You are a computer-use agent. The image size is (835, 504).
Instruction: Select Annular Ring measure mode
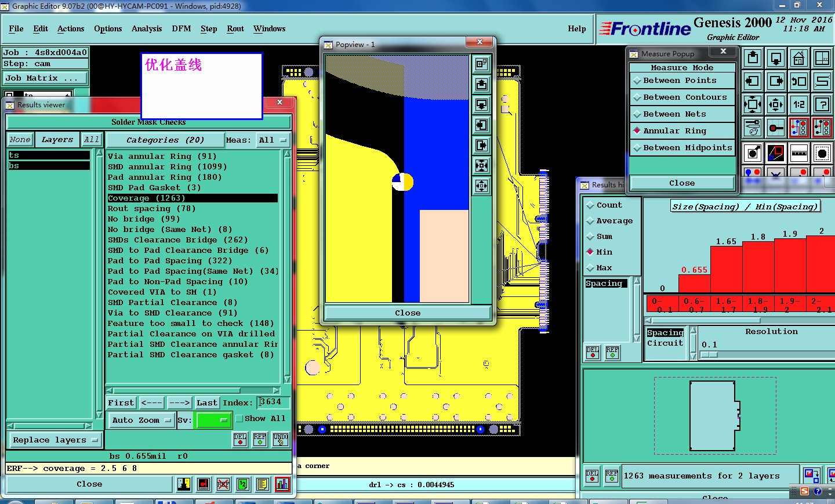point(682,131)
